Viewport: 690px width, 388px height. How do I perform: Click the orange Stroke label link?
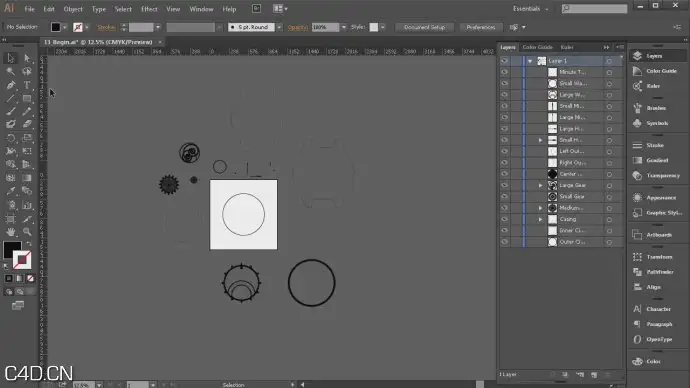pyautogui.click(x=106, y=27)
